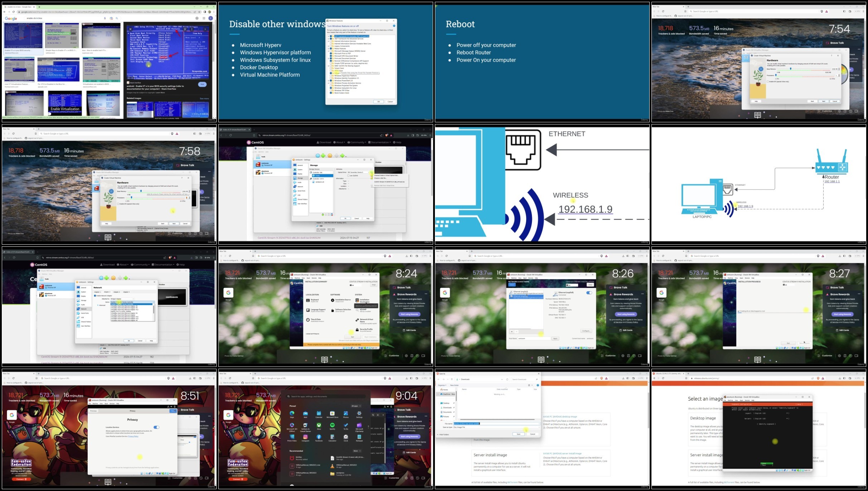This screenshot has height=491, width=868.
Task: Expand .NET Framework 4.8 Advanced Services node
Action: pos(329,39)
